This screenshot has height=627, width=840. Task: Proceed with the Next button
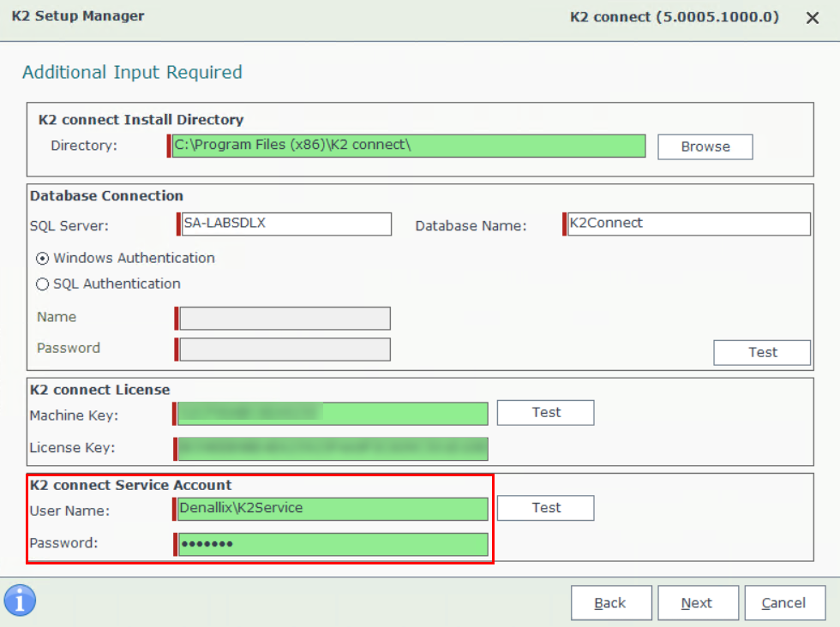[x=698, y=603]
